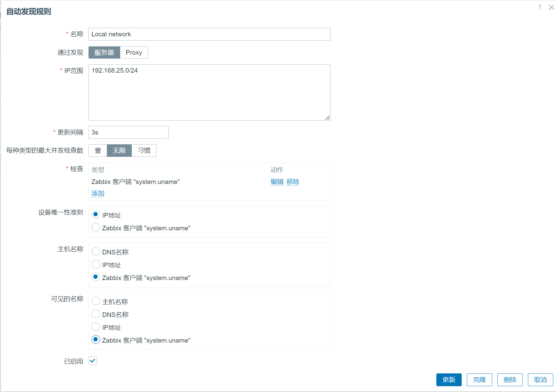Select 主机名称 for 可见的名称
The height and width of the screenshot is (392, 556).
click(x=96, y=301)
